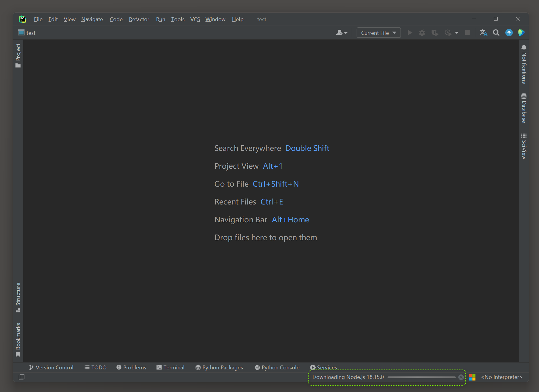Click the Double Shift shortcut hint
Viewport: 539px width, 392px height.
(x=307, y=148)
